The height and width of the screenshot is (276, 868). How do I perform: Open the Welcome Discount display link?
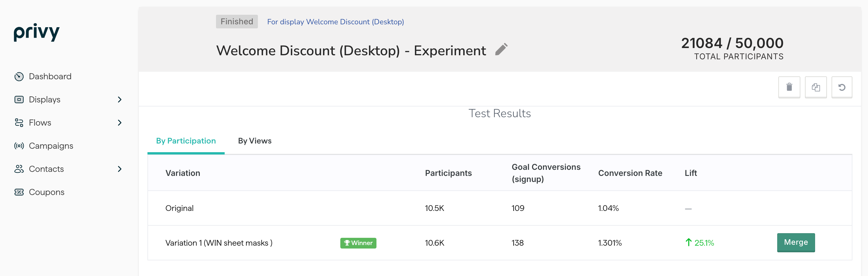coord(336,22)
